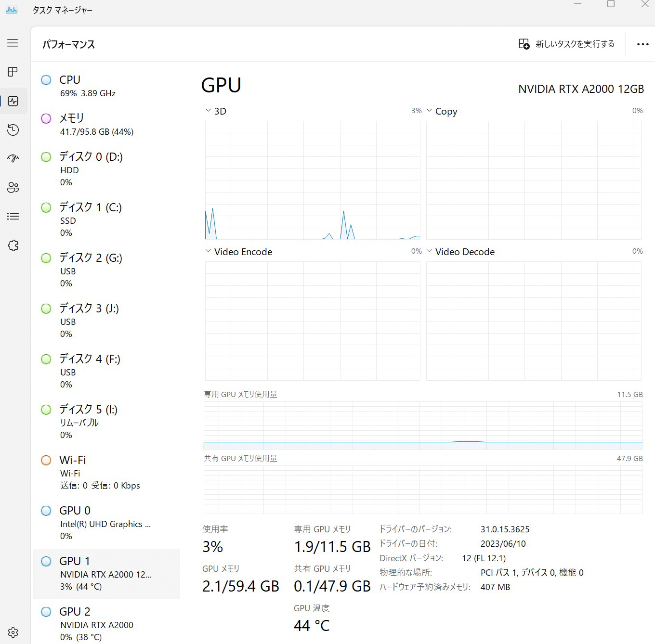The image size is (655, 644).
Task: Open the Processes page icon
Action: tap(13, 72)
